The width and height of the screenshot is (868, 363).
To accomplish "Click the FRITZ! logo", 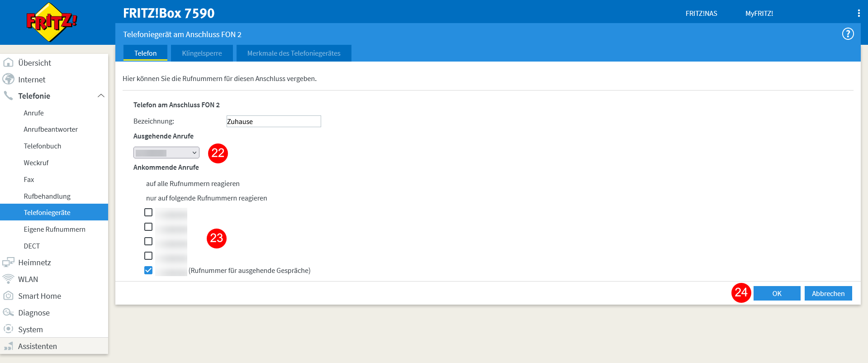I will point(52,22).
